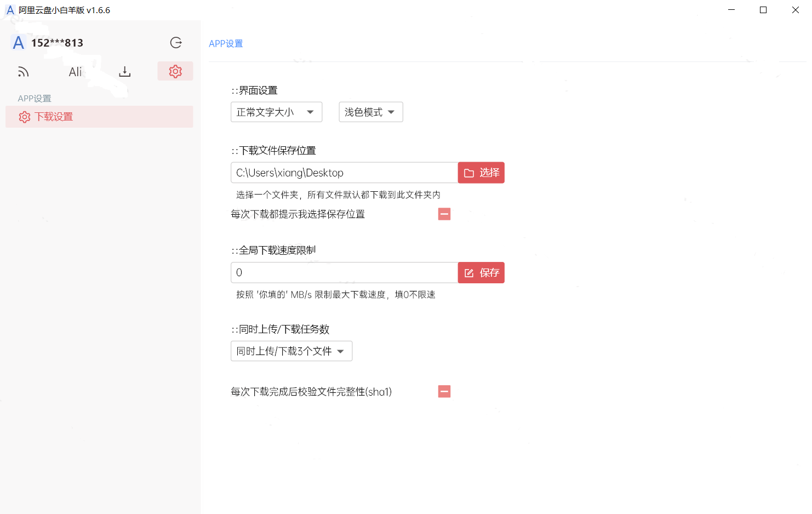
Task: Click the app icon in the title bar
Action: point(10,10)
